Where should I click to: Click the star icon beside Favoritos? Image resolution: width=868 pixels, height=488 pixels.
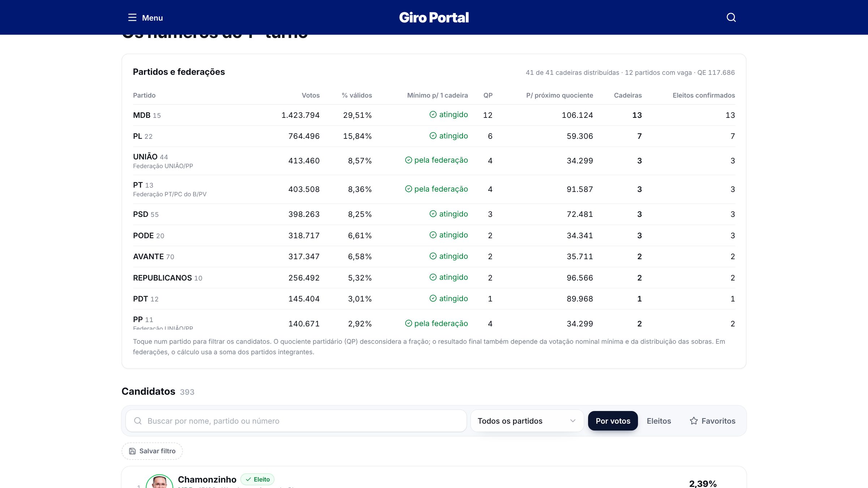pyautogui.click(x=693, y=421)
